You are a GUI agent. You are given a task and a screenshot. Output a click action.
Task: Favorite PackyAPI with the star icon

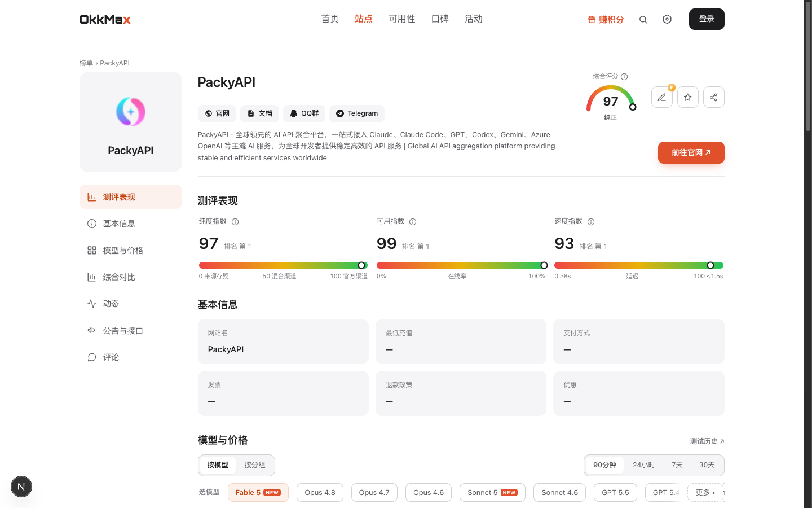tap(688, 97)
